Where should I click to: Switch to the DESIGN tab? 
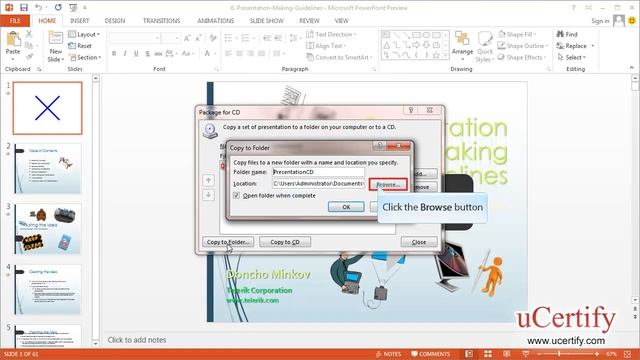[x=115, y=20]
